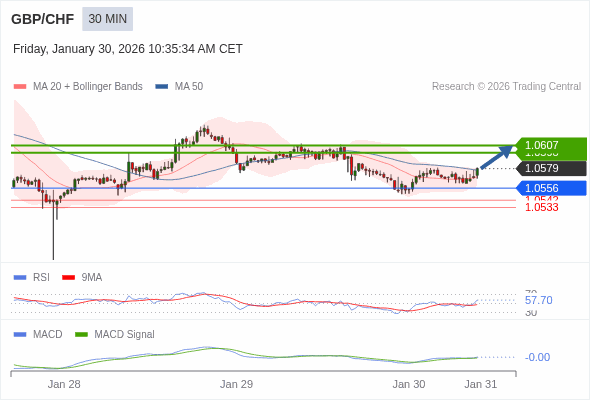Viewport: 590px width, 400px height.
Task: Click the 'Research © 2026 Trading Central' text
Action: point(506,87)
